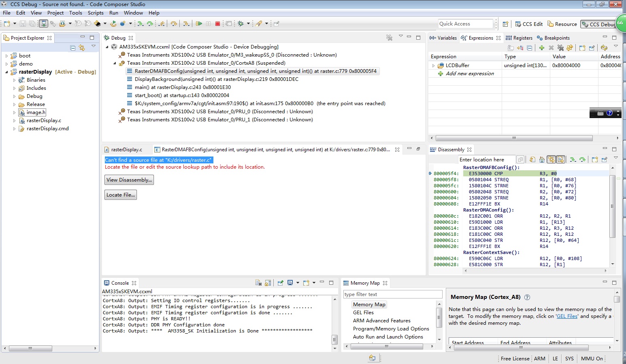Click the green Resume button in the toolbar

(x=199, y=24)
